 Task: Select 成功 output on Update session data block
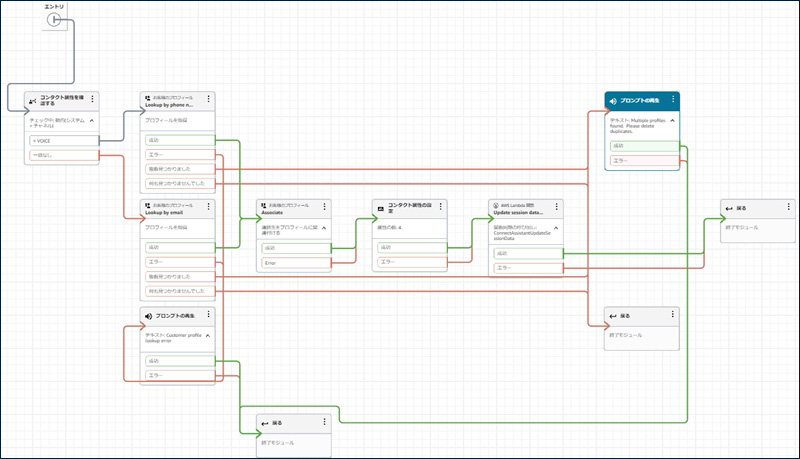pyautogui.click(x=524, y=254)
